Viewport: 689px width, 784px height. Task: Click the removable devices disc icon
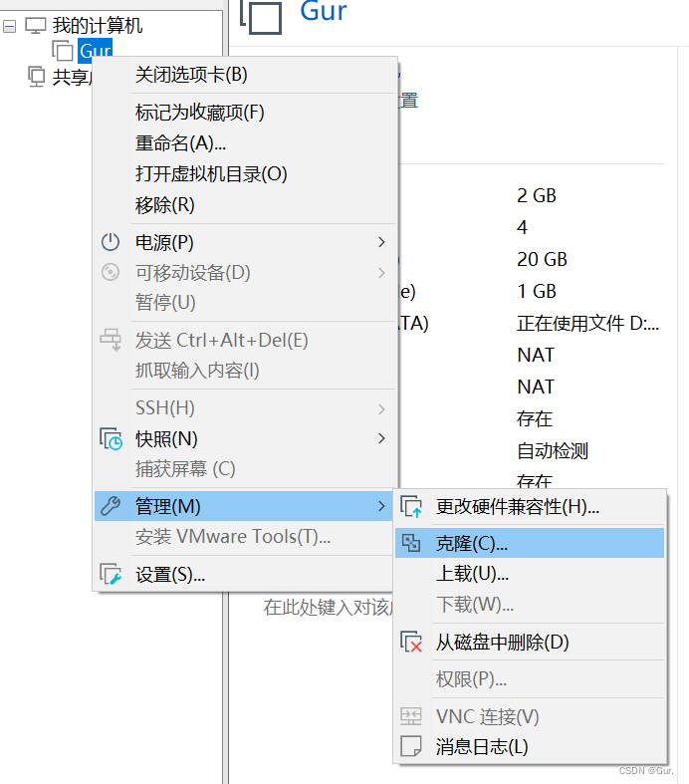(x=111, y=273)
